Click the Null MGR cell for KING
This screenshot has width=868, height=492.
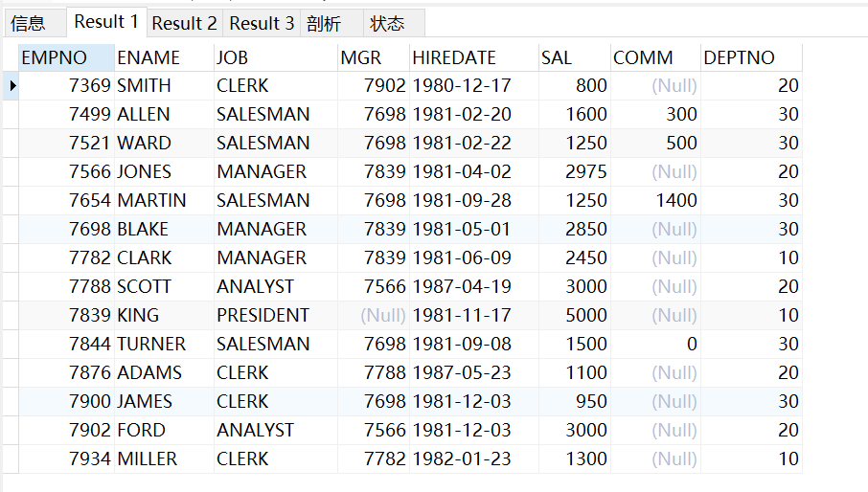[374, 315]
